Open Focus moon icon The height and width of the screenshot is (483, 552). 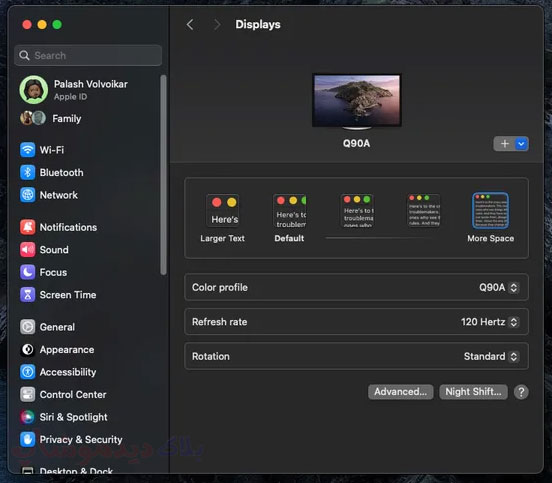coord(27,272)
